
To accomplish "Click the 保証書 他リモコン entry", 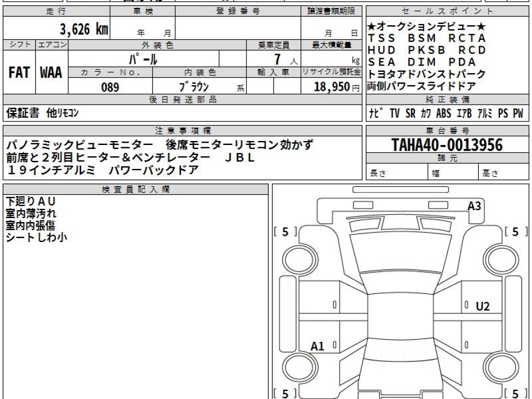I will [43, 113].
